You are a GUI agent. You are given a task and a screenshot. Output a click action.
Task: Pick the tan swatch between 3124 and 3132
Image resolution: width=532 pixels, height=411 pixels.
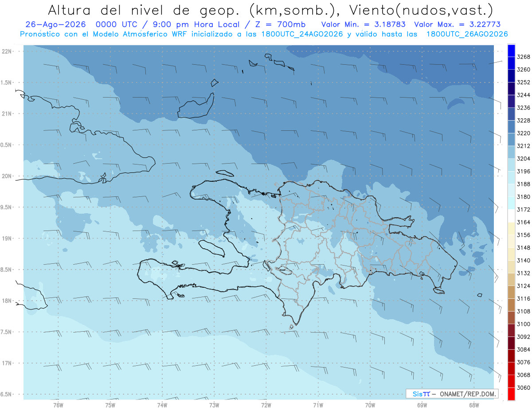(511, 279)
